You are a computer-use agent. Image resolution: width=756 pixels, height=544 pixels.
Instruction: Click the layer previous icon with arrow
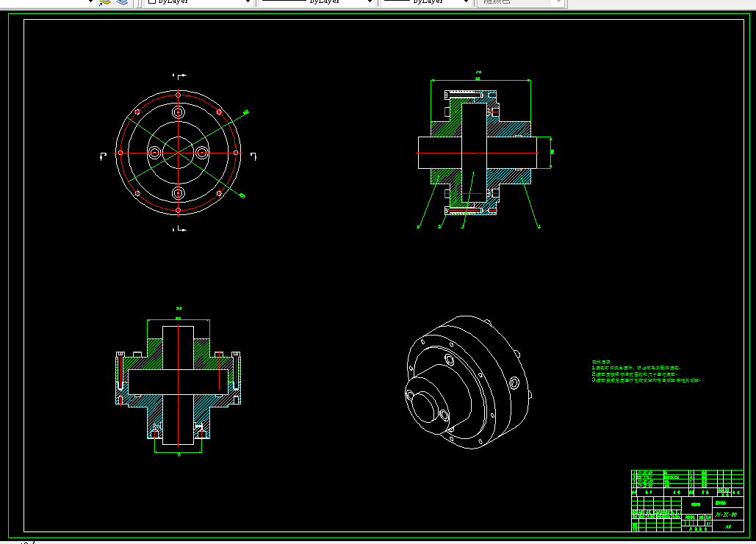click(x=104, y=2)
